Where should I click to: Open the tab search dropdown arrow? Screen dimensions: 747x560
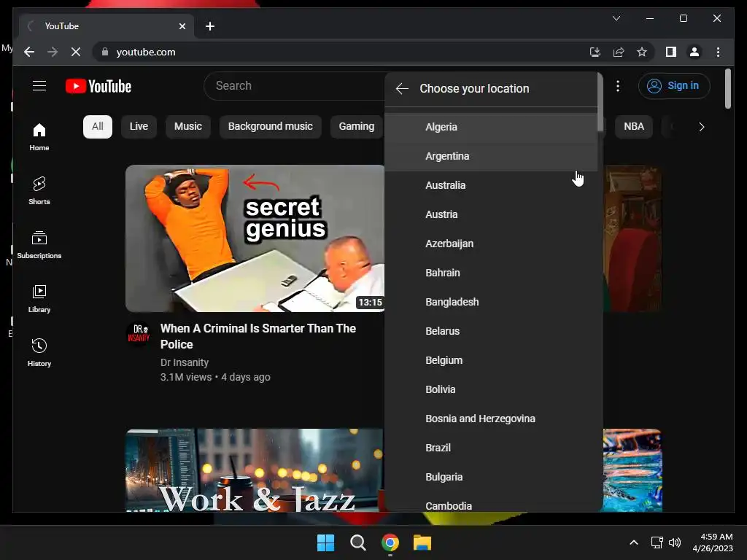click(x=616, y=18)
